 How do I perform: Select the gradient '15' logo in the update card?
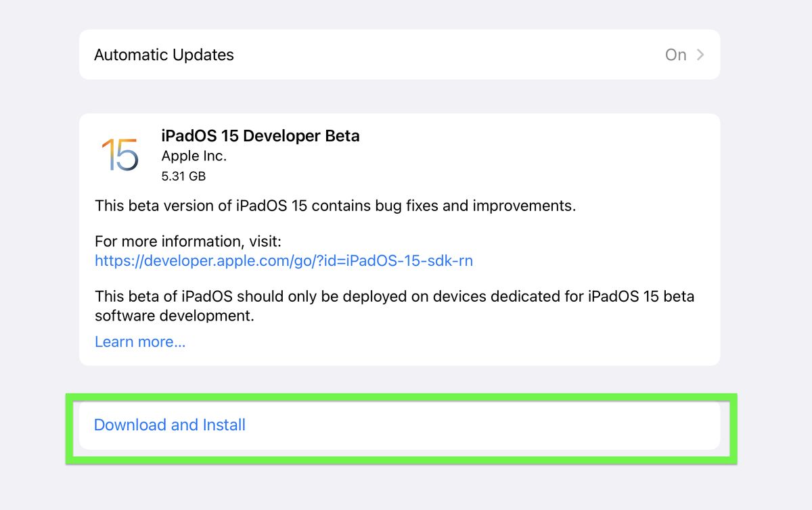[x=120, y=154]
